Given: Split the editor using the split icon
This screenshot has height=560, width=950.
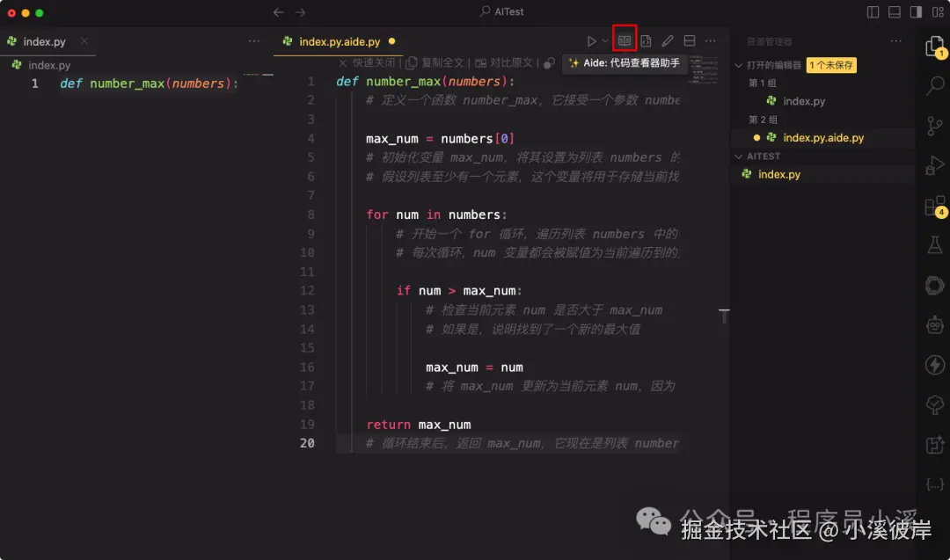Looking at the screenshot, I should tap(690, 40).
